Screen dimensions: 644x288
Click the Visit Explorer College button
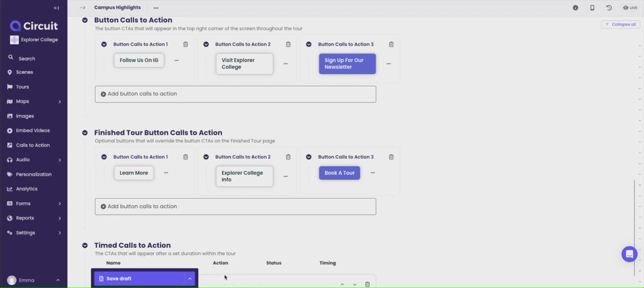[x=245, y=64]
